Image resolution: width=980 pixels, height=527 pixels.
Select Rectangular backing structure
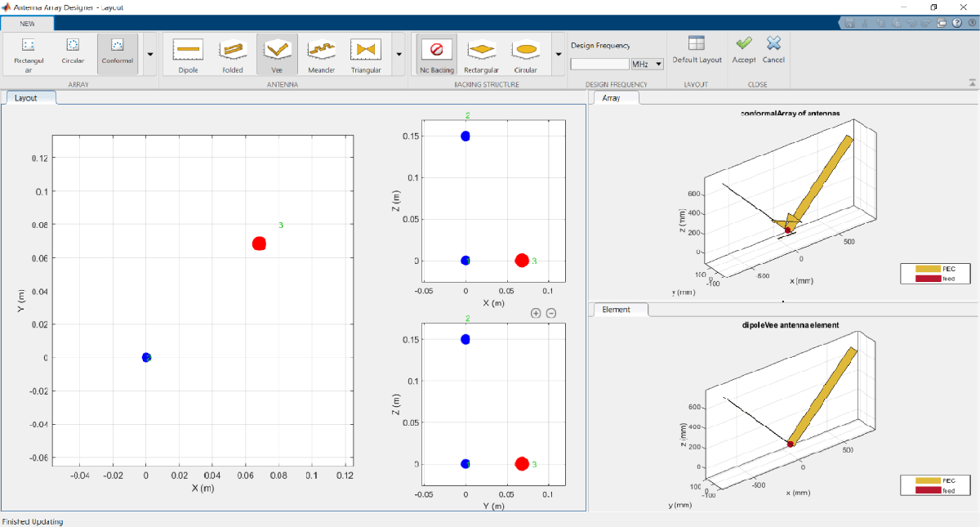pos(482,55)
